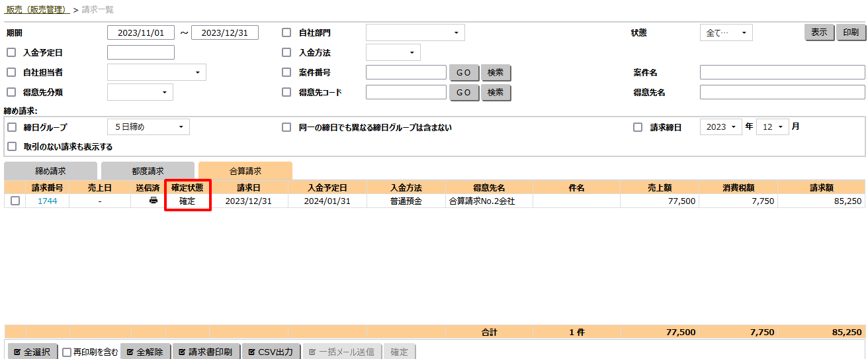Switch to the 締め請求 tab
Image resolution: width=868 pixels, height=359 pixels.
[50, 171]
